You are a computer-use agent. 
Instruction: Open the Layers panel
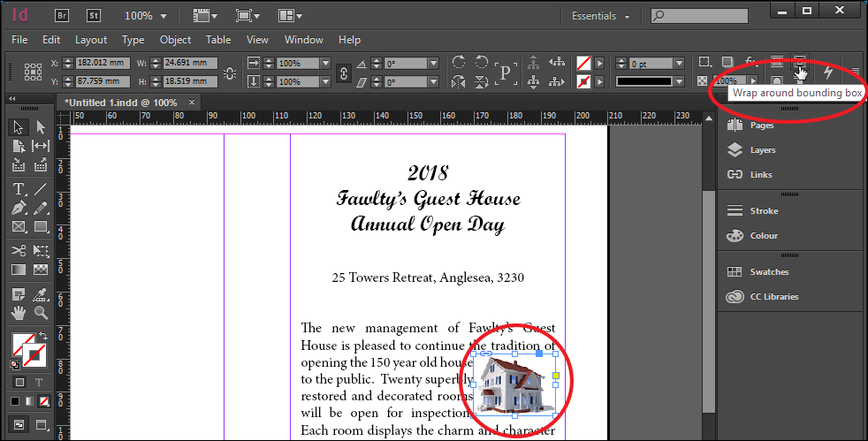click(x=763, y=150)
